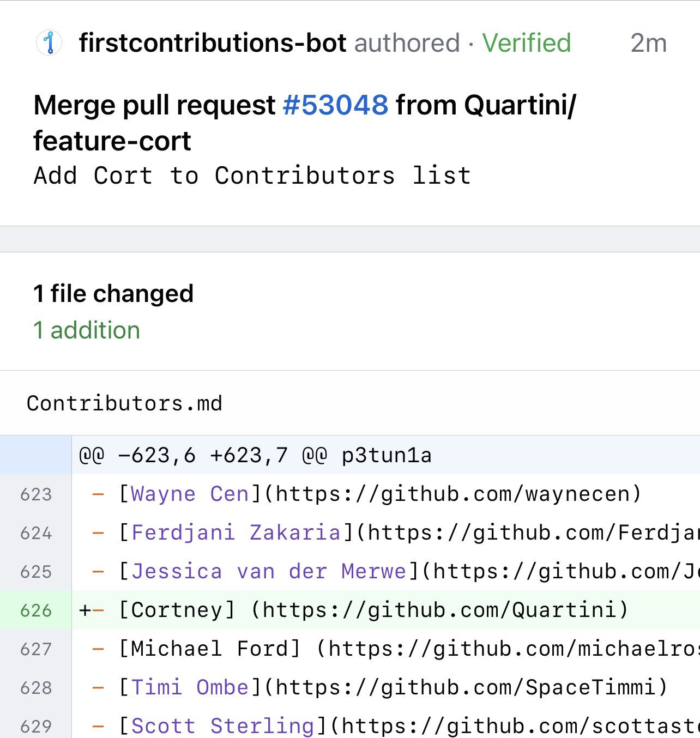The width and height of the screenshot is (700, 738).
Task: Click the Wayne Cen link text
Action: click(x=190, y=494)
